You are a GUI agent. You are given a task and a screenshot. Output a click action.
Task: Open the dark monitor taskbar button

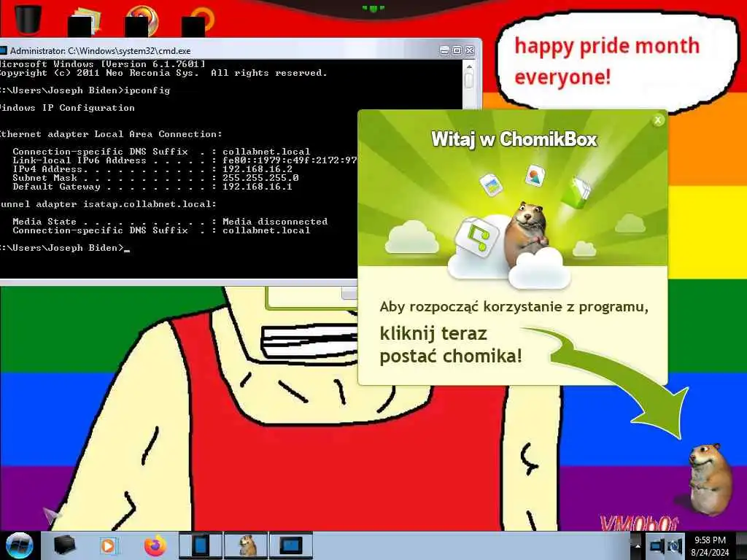pyautogui.click(x=291, y=545)
